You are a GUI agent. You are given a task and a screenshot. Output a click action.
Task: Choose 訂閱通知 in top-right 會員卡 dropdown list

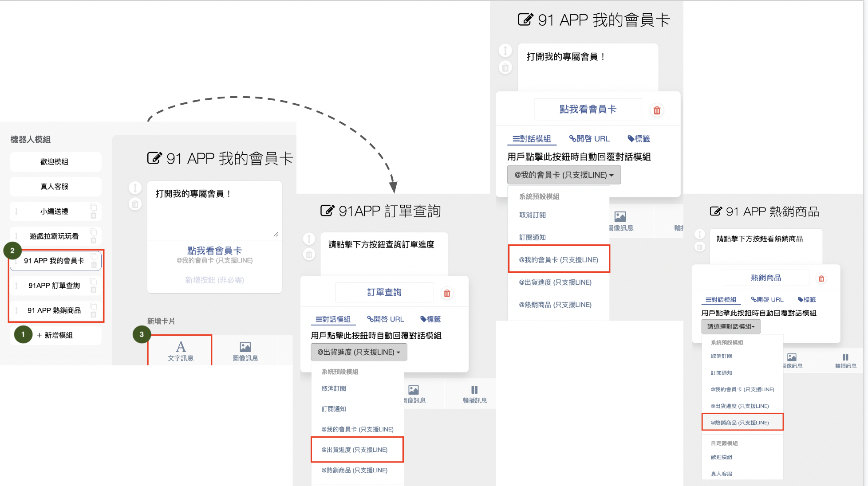533,237
